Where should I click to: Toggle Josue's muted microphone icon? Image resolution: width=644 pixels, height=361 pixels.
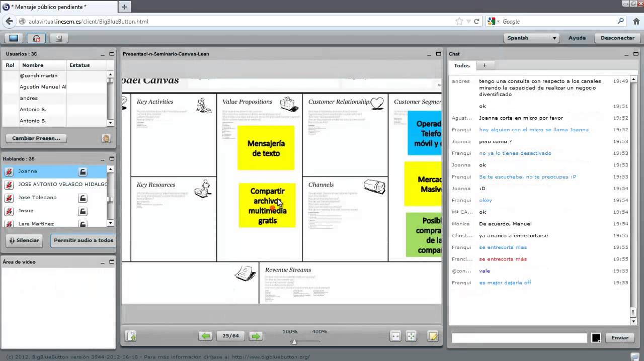click(9, 211)
